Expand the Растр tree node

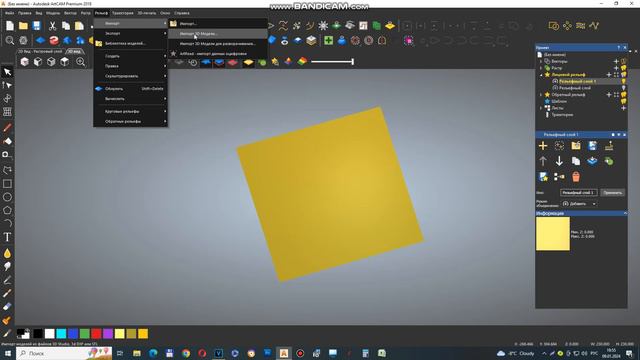point(541,68)
